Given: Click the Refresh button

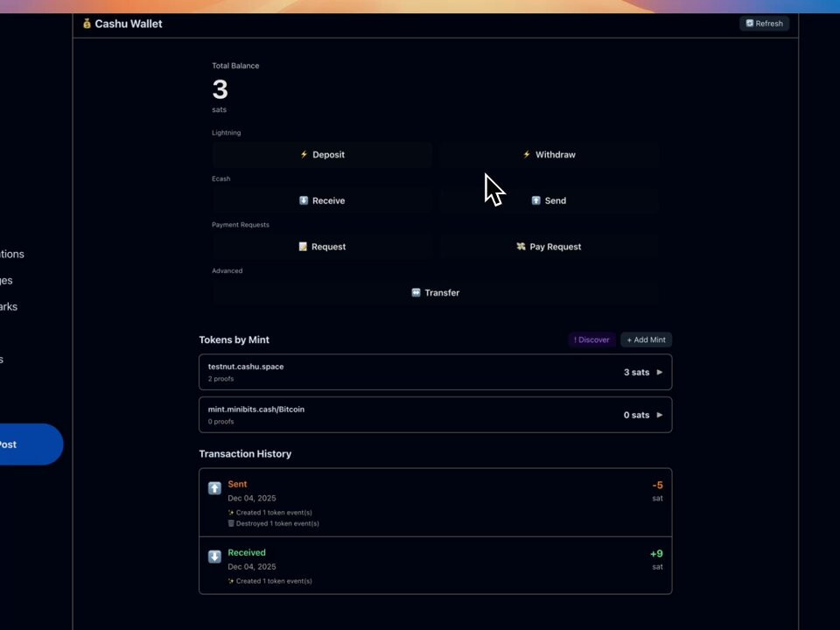Looking at the screenshot, I should coord(764,24).
